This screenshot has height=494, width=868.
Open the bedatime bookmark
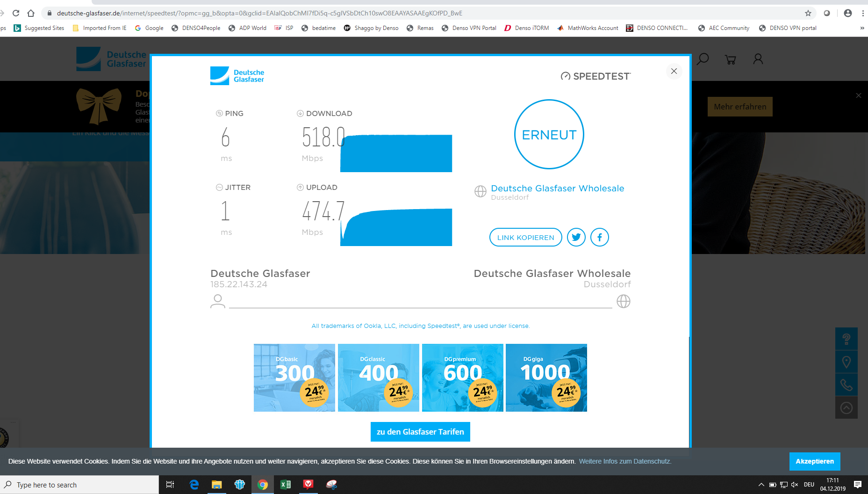click(x=319, y=28)
